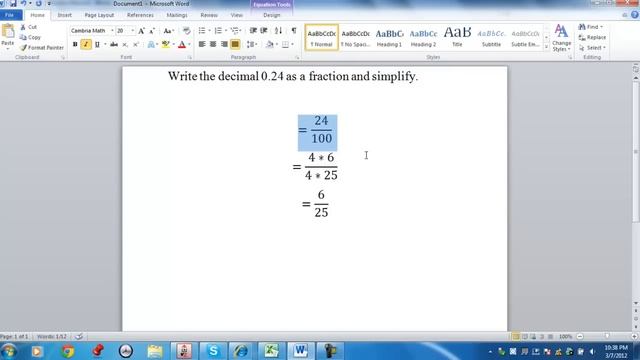
Task: Open the font size dropdown
Action: pos(132,31)
